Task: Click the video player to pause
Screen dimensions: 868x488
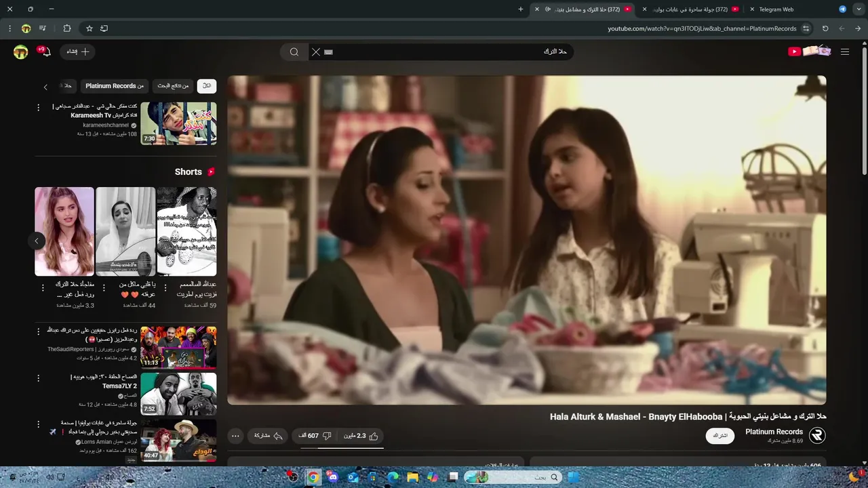Action: point(527,240)
